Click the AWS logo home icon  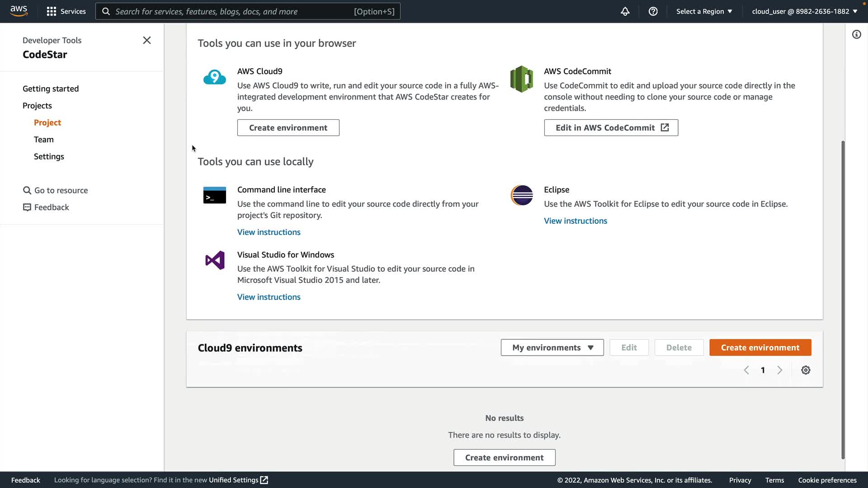[19, 11]
